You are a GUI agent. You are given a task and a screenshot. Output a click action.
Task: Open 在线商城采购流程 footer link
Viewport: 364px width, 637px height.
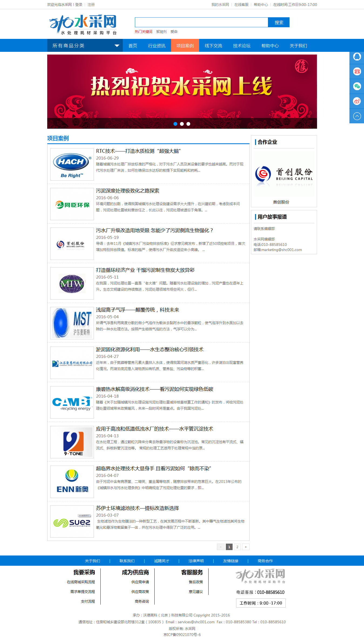point(81,582)
